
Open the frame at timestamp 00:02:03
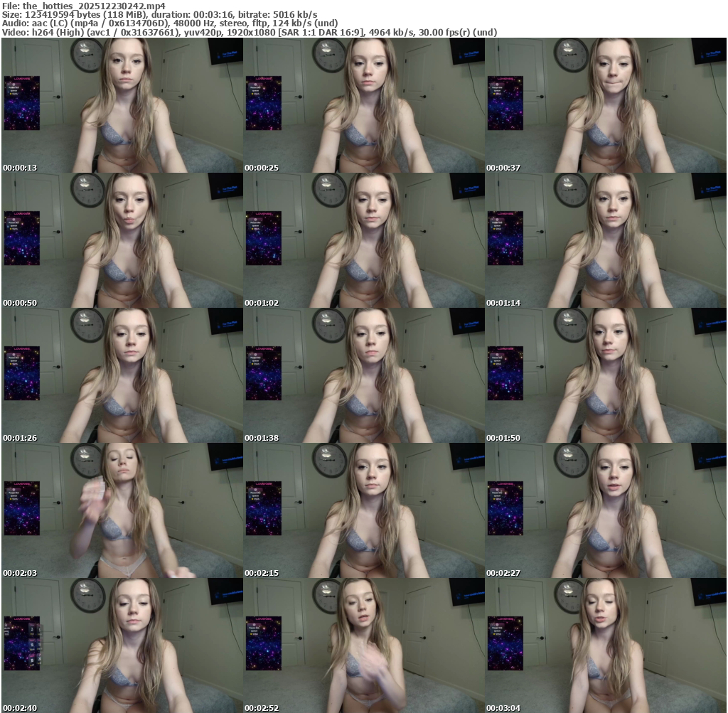pos(122,510)
